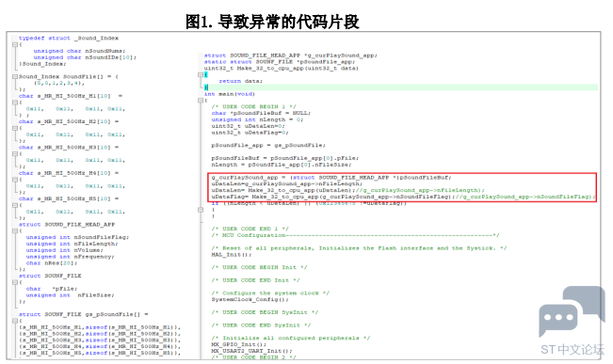The image size is (613, 364).
Task: Click the declaration 'char s_MR_HI_500Hz_H2[10] ='
Action: (x=69, y=121)
